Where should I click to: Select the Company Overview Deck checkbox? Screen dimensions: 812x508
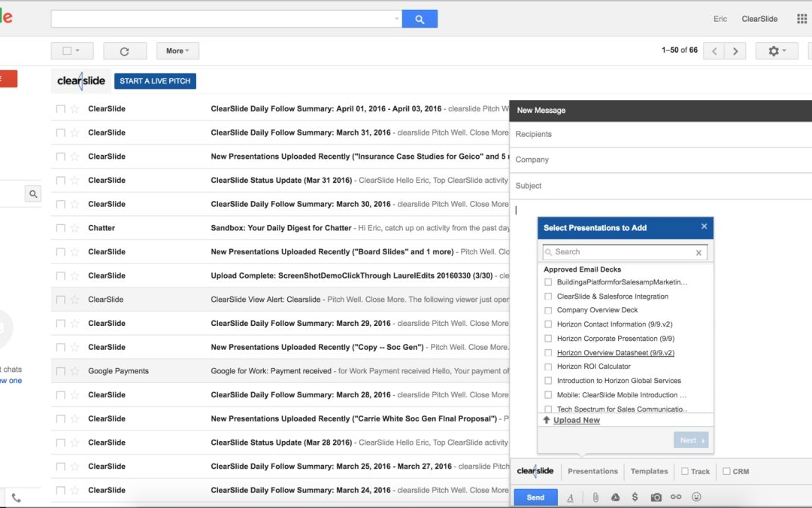pos(548,311)
